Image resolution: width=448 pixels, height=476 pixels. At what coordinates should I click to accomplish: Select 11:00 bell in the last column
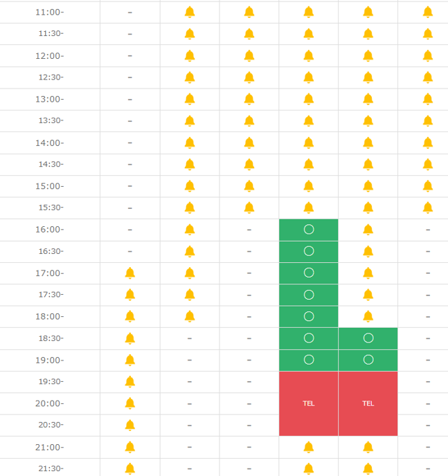[428, 12]
